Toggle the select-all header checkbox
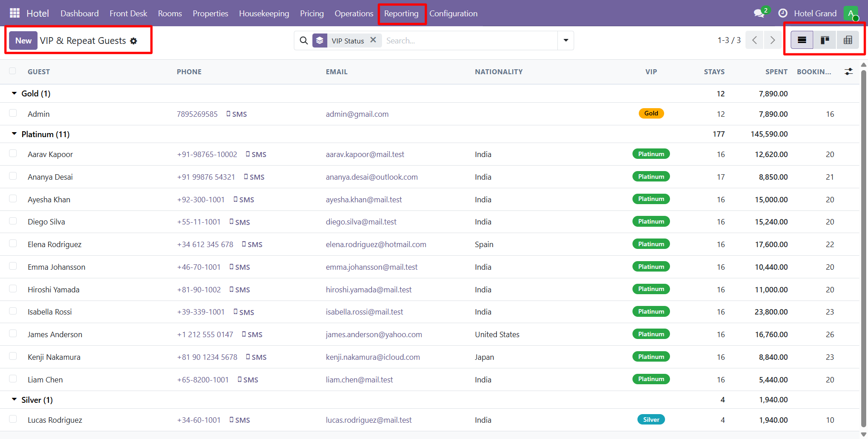This screenshot has height=439, width=868. [13, 71]
